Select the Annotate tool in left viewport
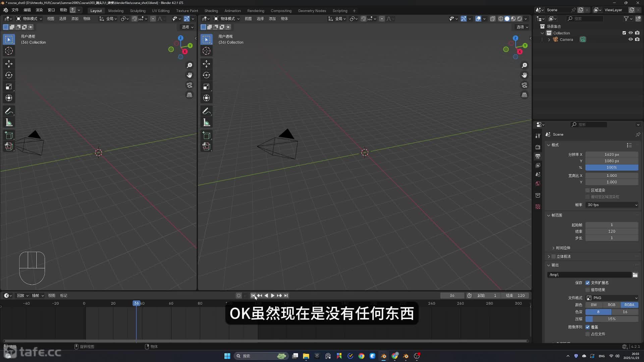Screen dimensions: 644x362 click(x=9, y=111)
